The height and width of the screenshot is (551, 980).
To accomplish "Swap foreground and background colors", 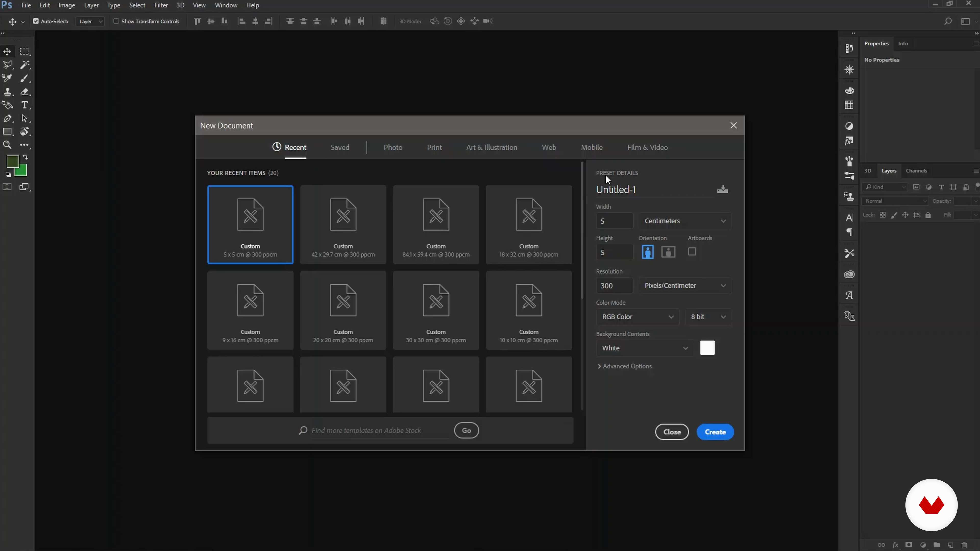I will coord(25,157).
